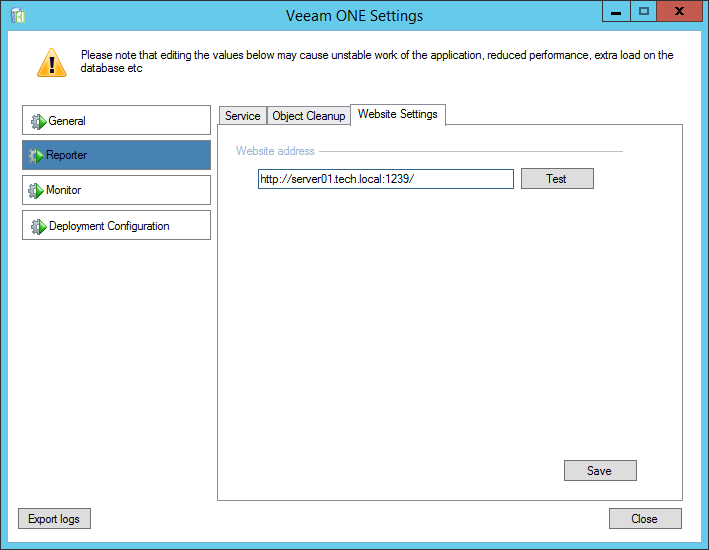Select the Reporter settings section
Screen dimensions: 709x550
[116, 155]
